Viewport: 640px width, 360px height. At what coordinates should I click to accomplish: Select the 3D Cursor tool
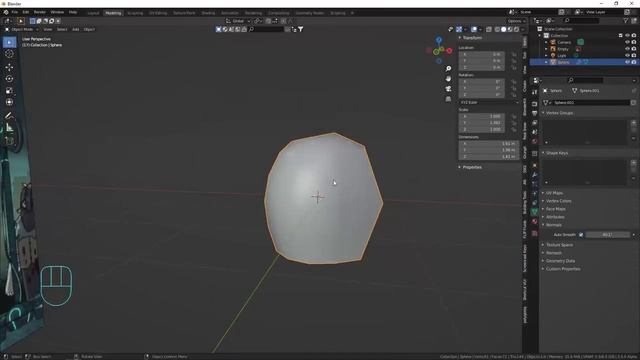(x=9, y=54)
